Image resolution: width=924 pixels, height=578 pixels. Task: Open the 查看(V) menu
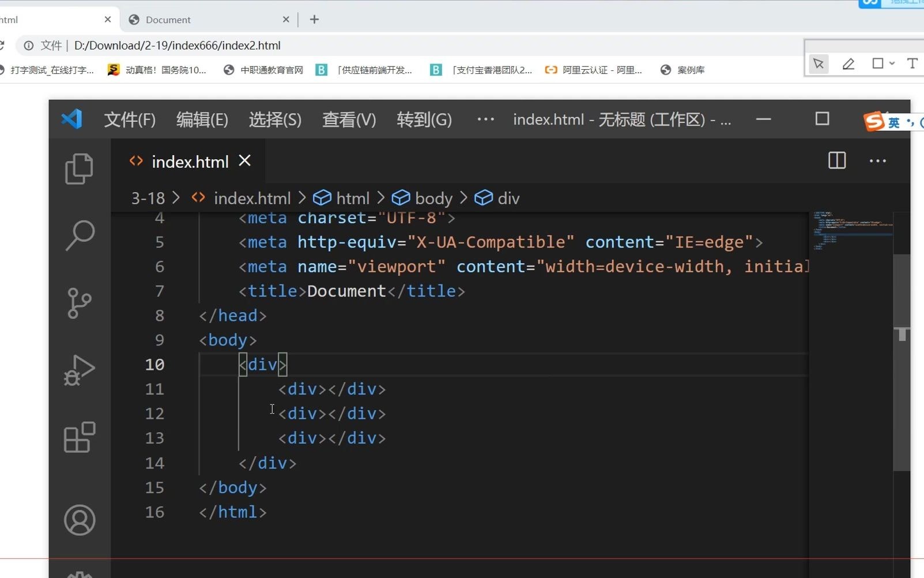click(x=349, y=119)
